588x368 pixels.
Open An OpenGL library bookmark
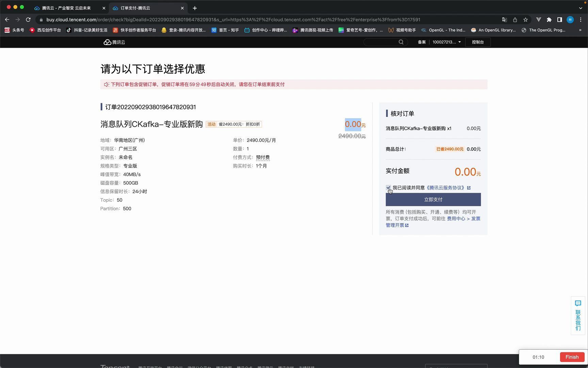click(x=493, y=30)
